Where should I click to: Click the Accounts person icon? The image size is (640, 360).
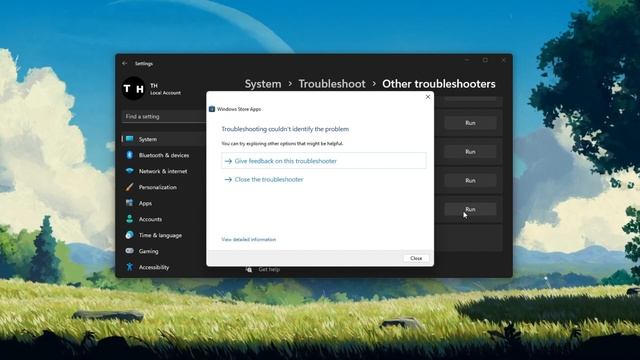pyautogui.click(x=129, y=219)
